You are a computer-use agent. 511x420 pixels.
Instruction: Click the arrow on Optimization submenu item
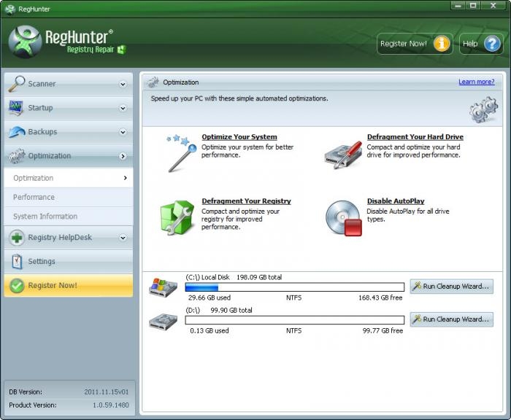click(126, 178)
